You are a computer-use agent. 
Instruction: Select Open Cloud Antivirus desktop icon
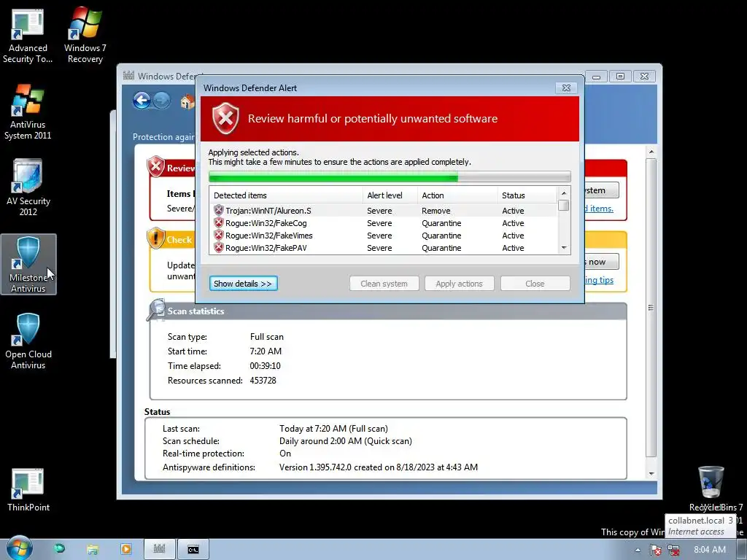tap(28, 341)
